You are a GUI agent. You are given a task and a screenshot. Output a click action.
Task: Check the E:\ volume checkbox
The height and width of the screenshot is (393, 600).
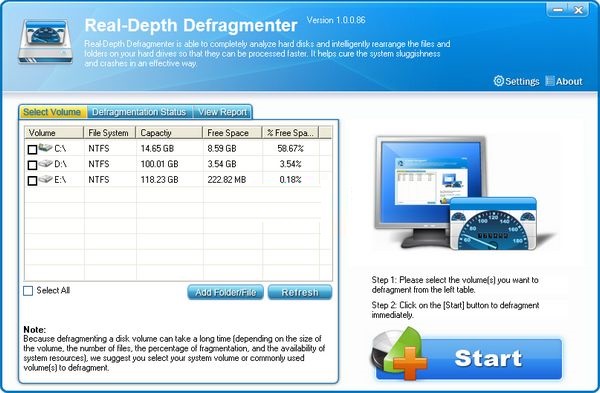pyautogui.click(x=33, y=180)
